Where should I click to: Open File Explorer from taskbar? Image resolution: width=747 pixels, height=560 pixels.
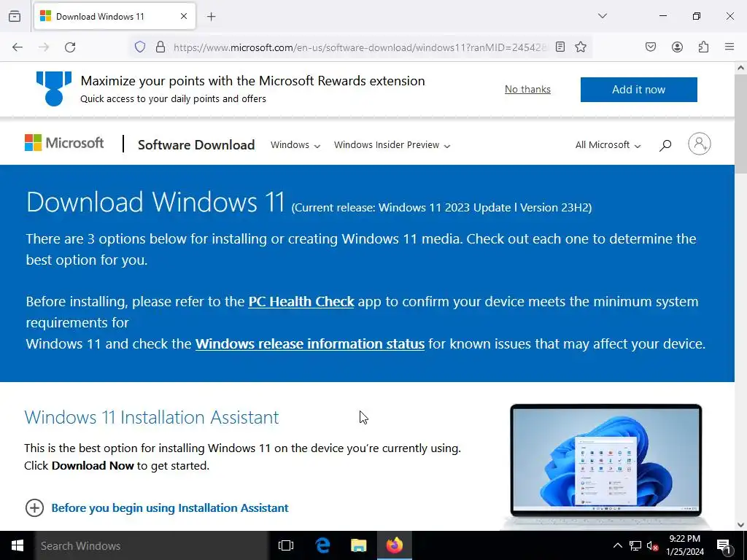[x=358, y=545]
